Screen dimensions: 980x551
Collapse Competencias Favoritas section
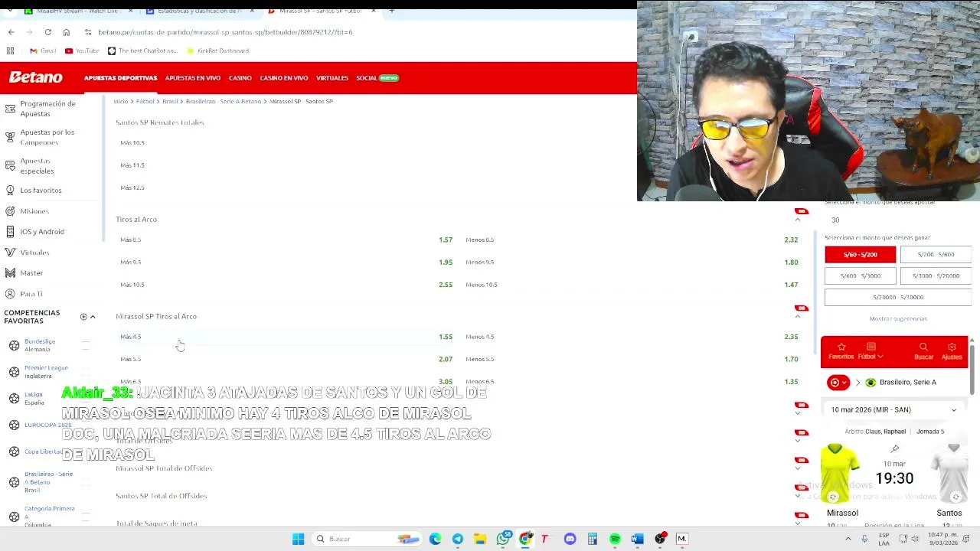pos(93,317)
